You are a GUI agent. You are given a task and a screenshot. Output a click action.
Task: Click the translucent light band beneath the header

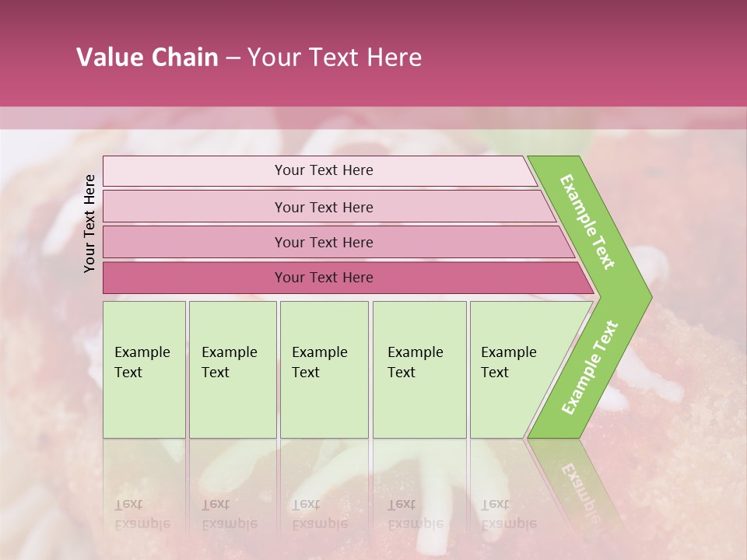[x=373, y=117]
